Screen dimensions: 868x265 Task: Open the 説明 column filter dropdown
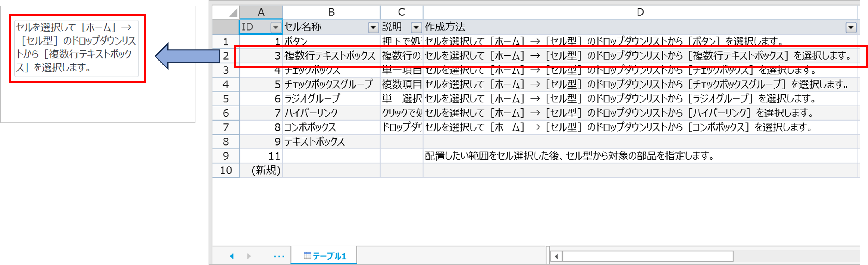[416, 27]
